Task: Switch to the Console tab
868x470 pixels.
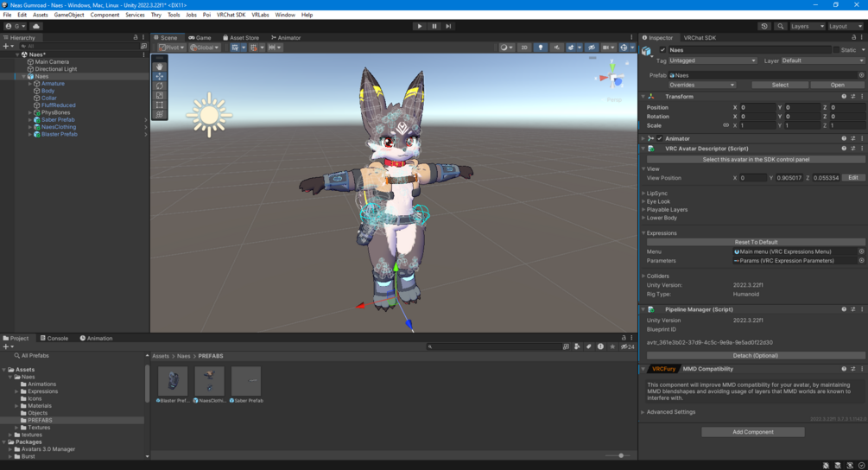Action: [54, 339]
